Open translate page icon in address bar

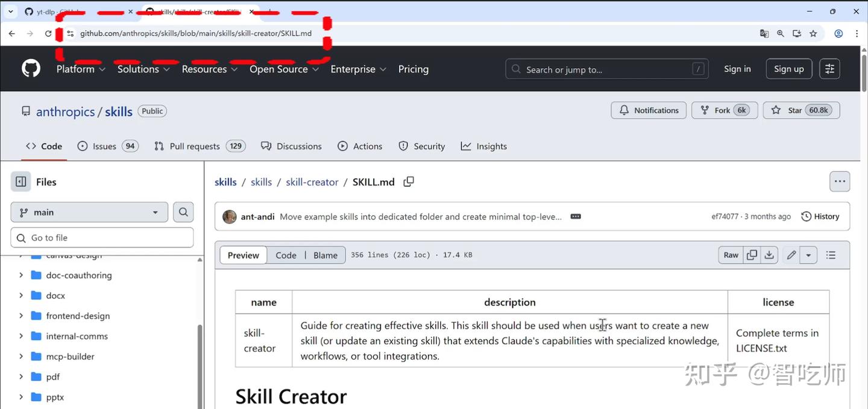[764, 34]
